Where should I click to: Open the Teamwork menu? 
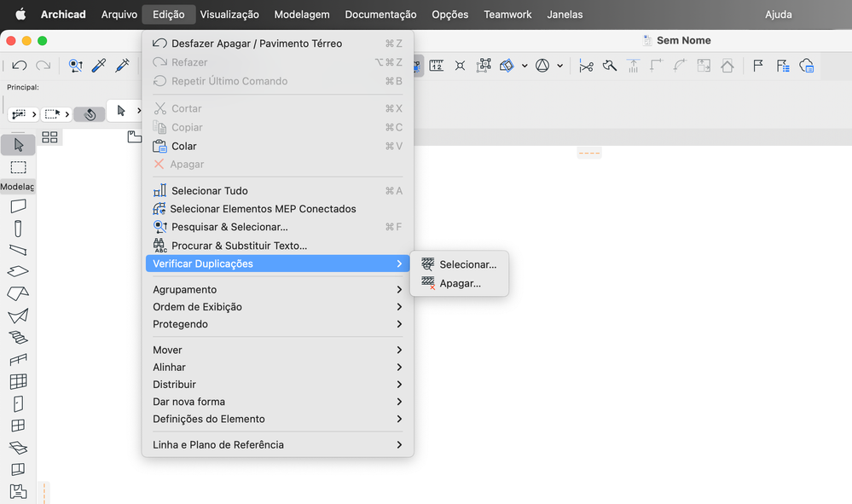507,14
